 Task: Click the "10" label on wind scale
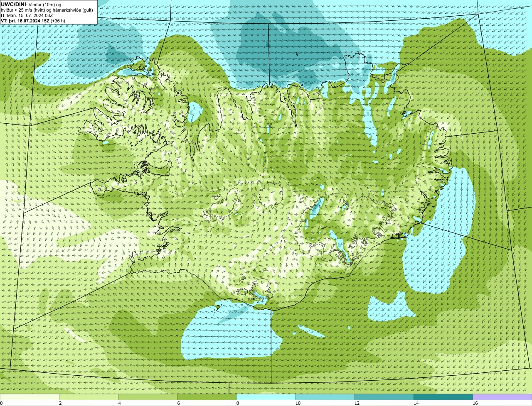pyautogui.click(x=298, y=403)
